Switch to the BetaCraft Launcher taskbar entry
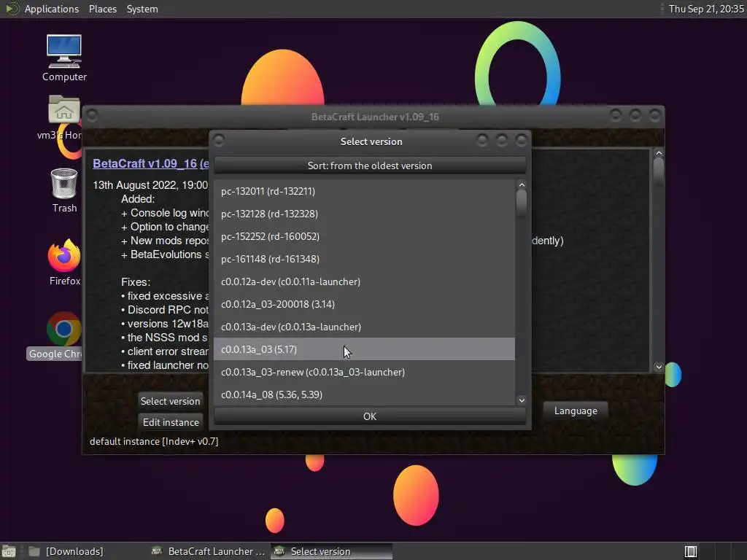 click(x=208, y=551)
